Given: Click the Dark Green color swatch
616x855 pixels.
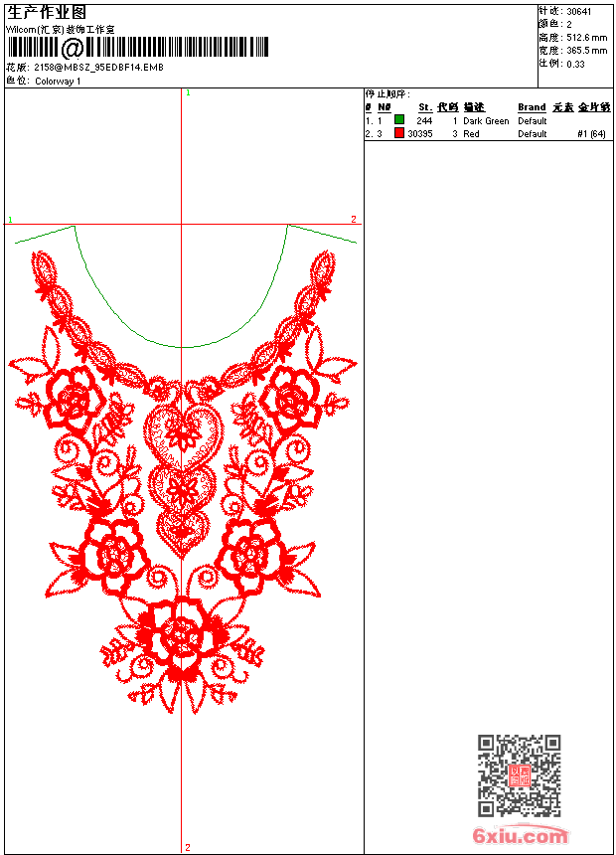Looking at the screenshot, I should [x=399, y=120].
